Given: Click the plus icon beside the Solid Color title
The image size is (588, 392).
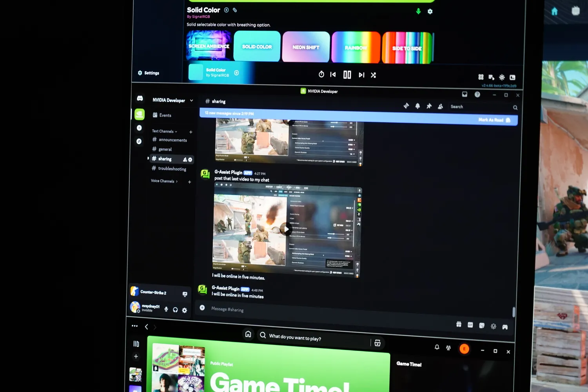Looking at the screenshot, I should [x=226, y=10].
